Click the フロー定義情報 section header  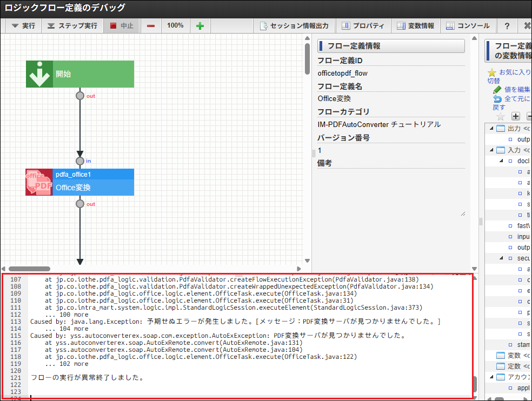click(x=391, y=46)
